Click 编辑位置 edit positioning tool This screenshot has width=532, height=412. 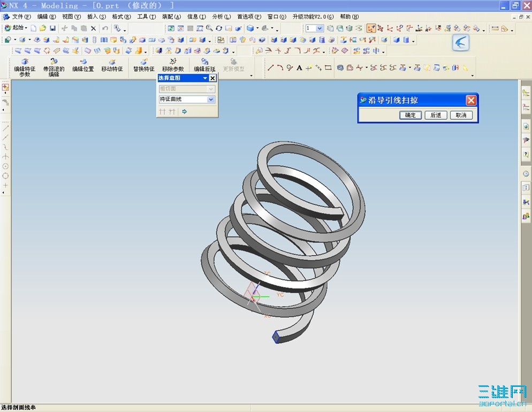click(x=83, y=65)
